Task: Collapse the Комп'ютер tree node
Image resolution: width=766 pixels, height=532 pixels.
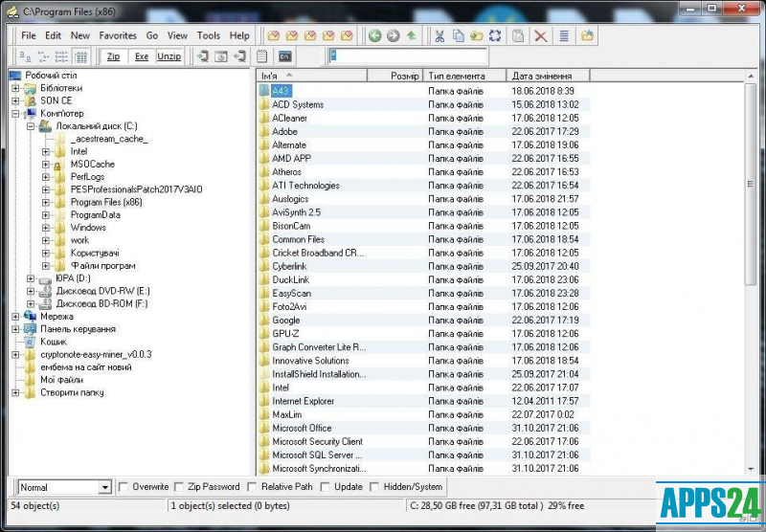Action: coord(15,114)
